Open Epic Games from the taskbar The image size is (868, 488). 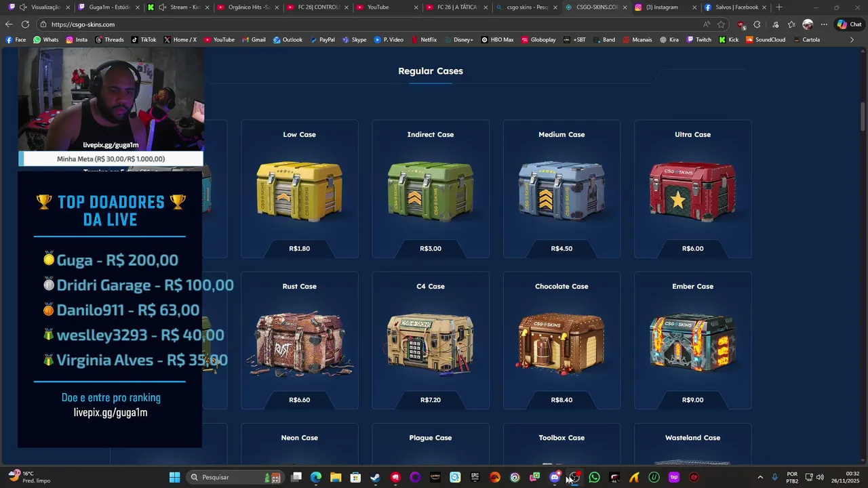[475, 477]
